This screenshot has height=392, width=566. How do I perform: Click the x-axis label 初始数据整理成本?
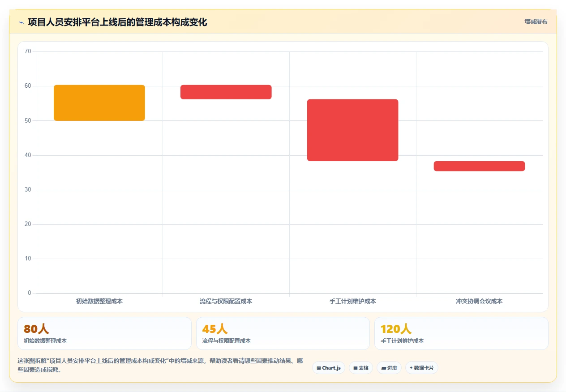tap(99, 302)
